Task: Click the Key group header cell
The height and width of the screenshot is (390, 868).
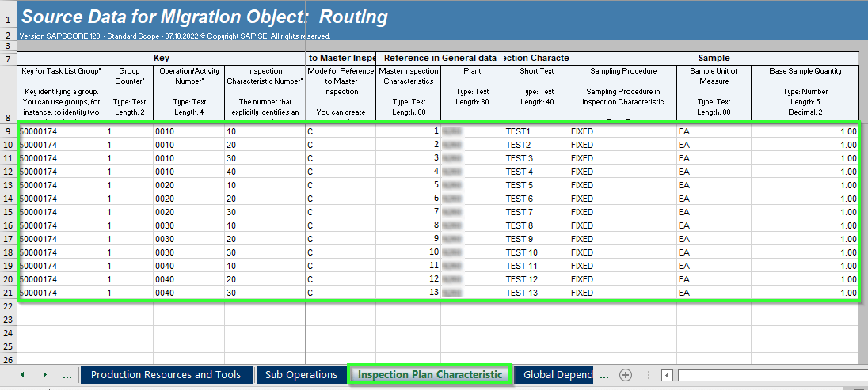Action: point(161,58)
